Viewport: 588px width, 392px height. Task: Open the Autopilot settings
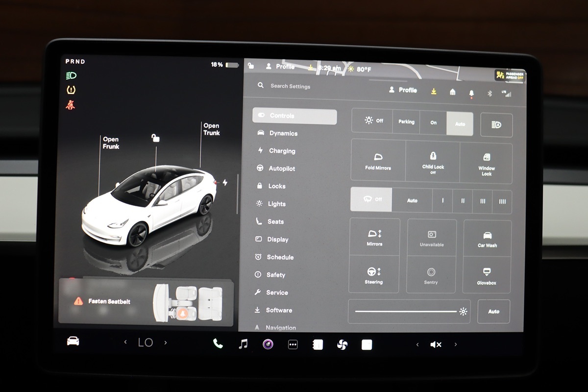tap(276, 169)
